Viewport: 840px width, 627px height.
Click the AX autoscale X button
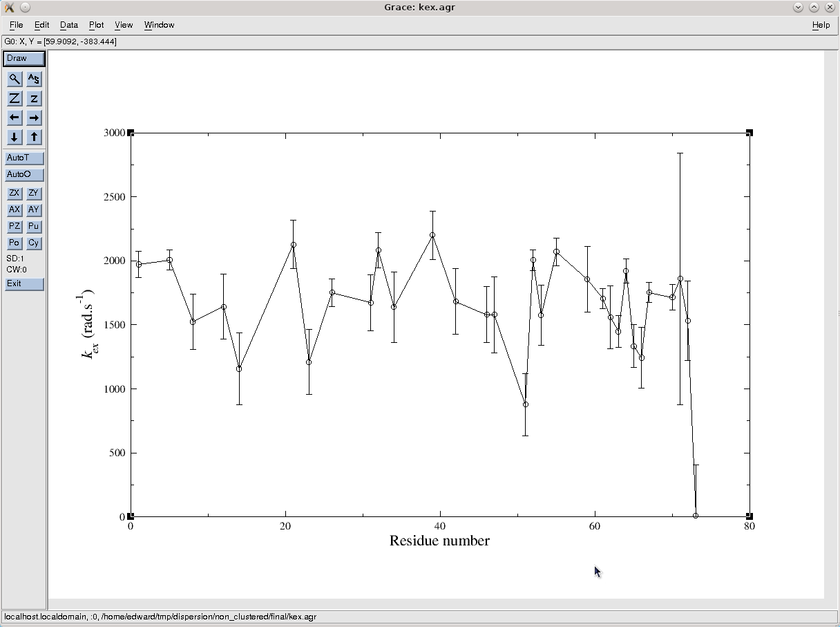click(14, 210)
